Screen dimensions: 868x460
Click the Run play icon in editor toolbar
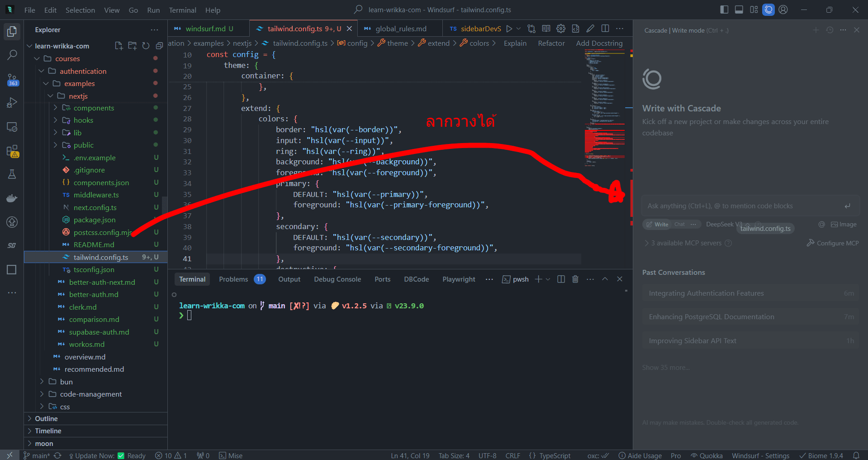click(509, 29)
